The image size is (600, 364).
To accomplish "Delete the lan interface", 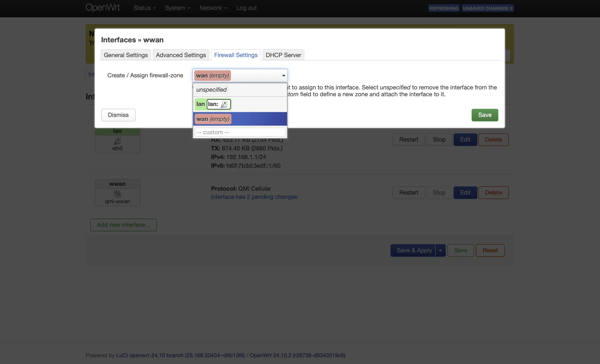I will click(x=493, y=139).
